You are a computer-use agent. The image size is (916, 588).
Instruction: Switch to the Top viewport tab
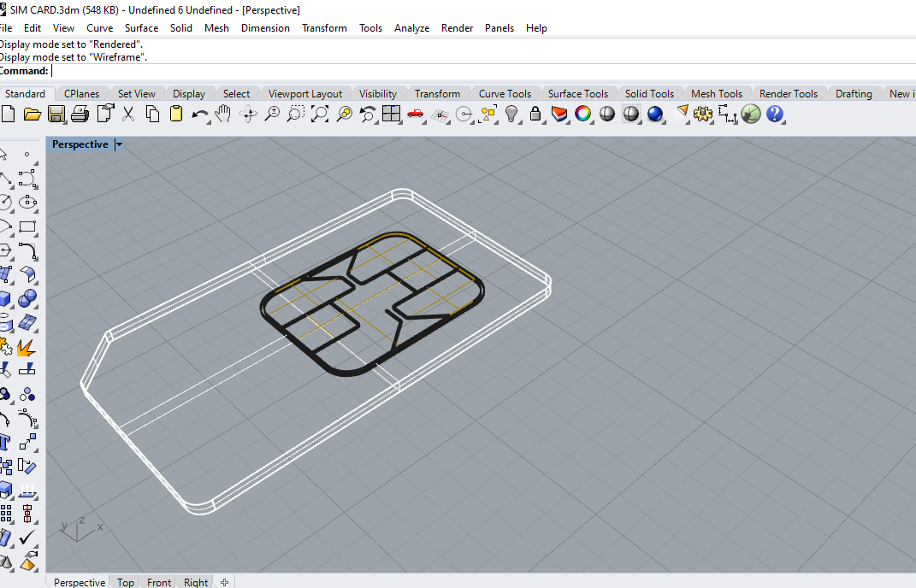coord(126,582)
